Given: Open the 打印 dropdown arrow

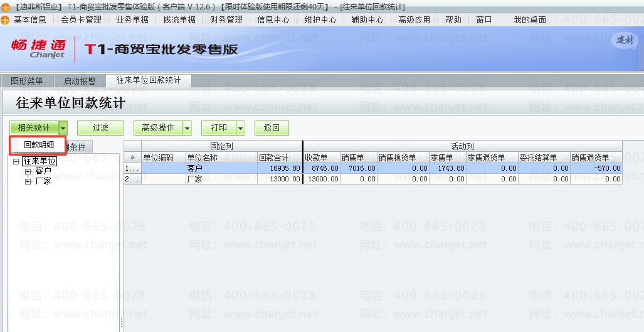Looking at the screenshot, I should coord(241,128).
